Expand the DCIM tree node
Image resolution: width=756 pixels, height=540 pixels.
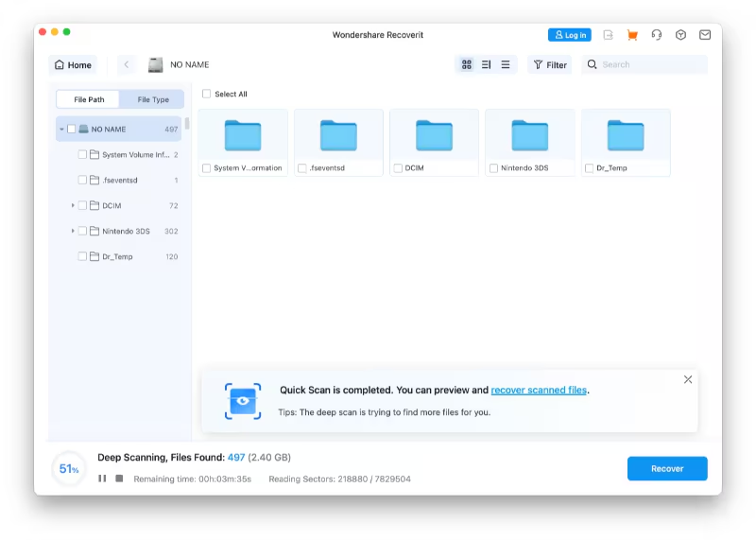coord(73,205)
